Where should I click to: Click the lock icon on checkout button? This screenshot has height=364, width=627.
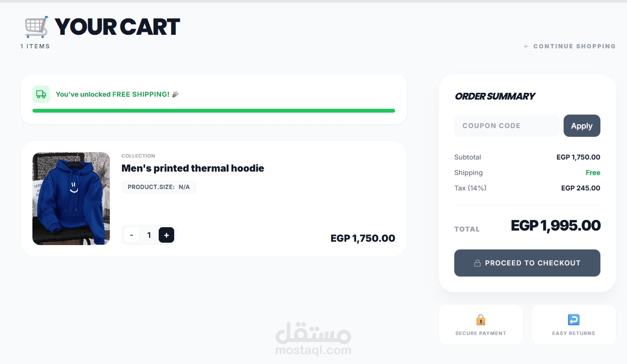(477, 263)
